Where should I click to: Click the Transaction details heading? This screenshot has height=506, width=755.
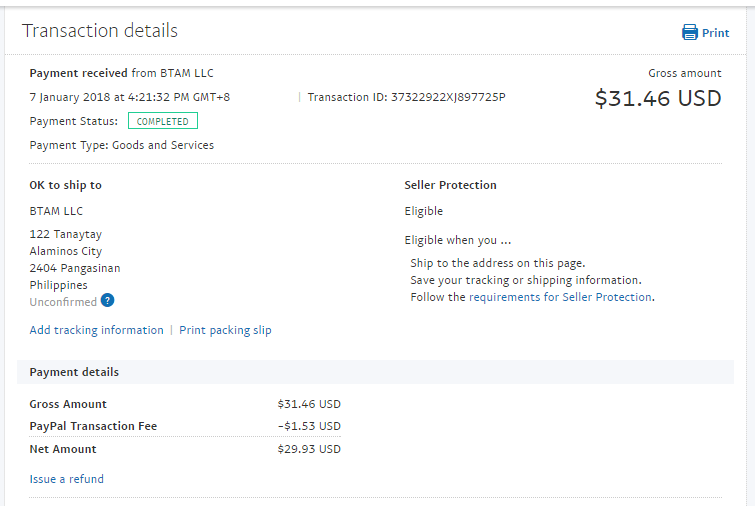tap(100, 30)
